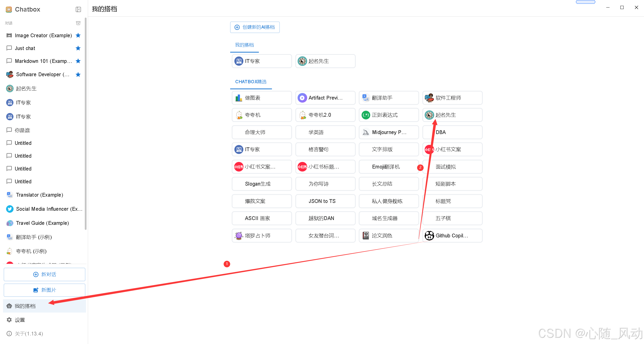The width and height of the screenshot is (644, 344).
Task: Click 创建新的AI搭档 button
Action: point(255,27)
